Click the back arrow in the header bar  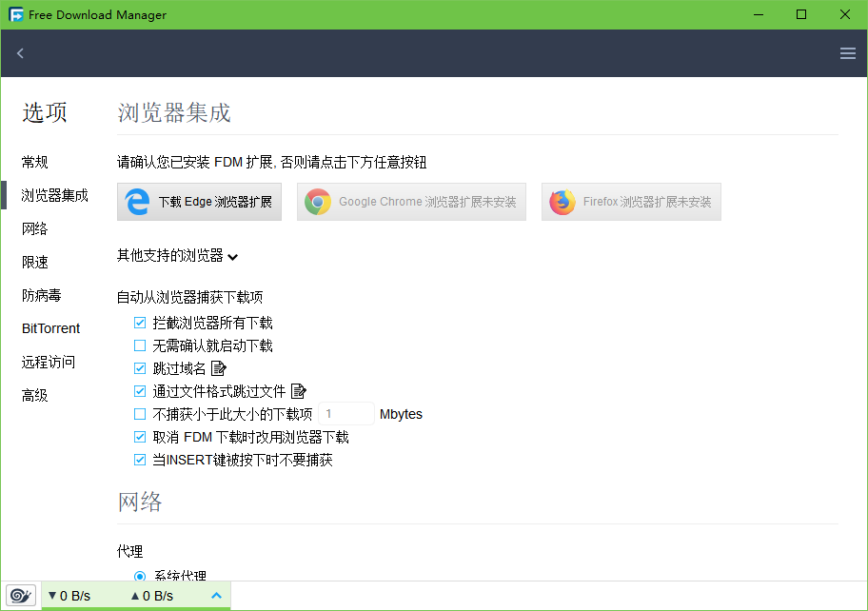click(x=20, y=53)
